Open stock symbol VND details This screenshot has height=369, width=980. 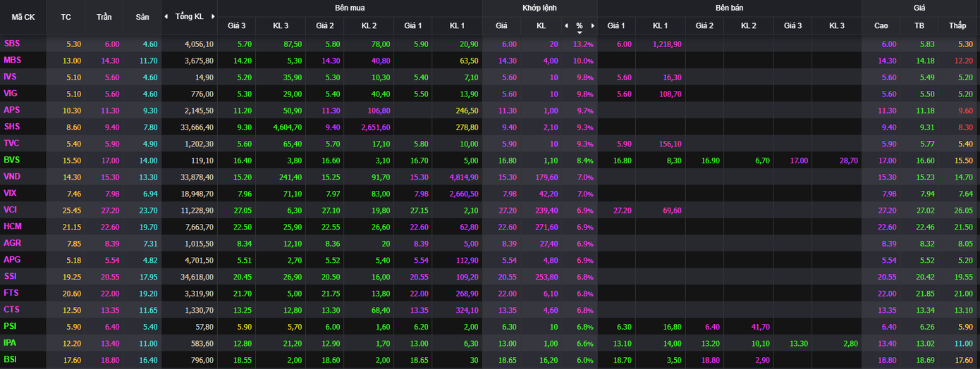(12, 176)
